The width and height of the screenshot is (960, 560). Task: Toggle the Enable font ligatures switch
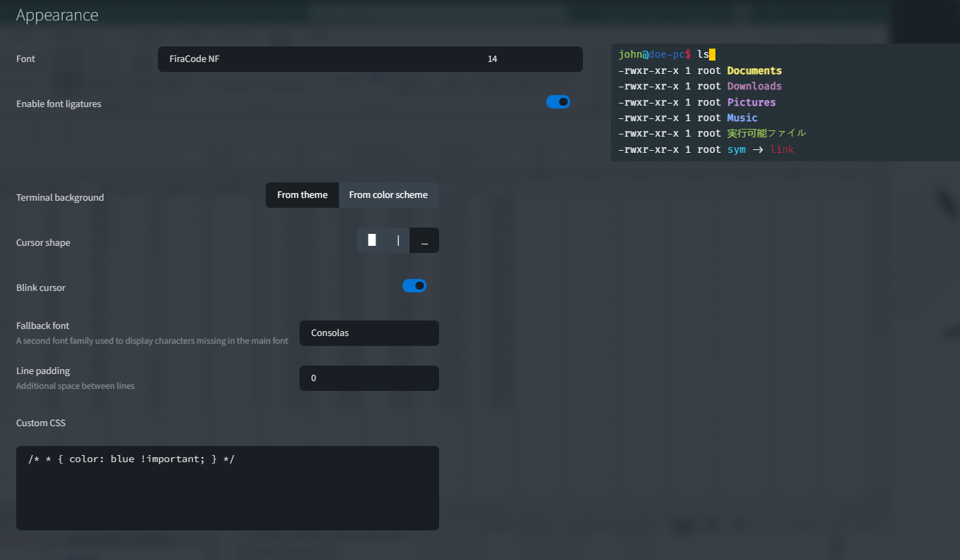[x=558, y=102]
